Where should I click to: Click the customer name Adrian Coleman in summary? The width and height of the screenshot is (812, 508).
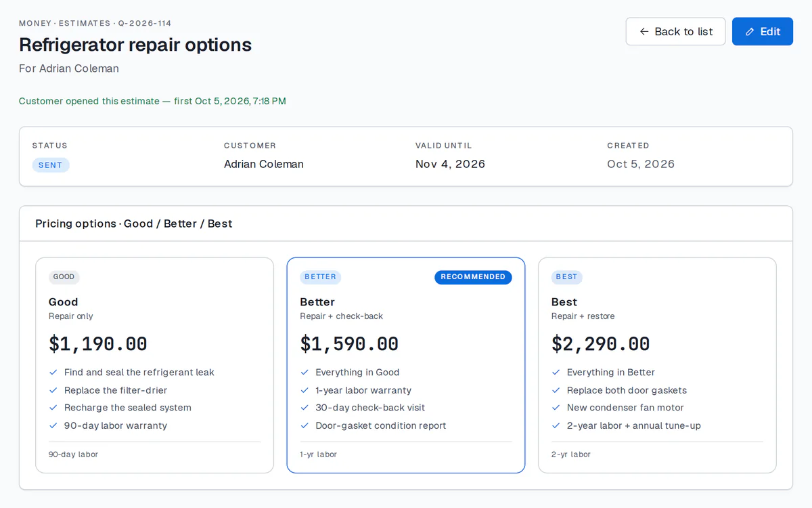pos(264,164)
